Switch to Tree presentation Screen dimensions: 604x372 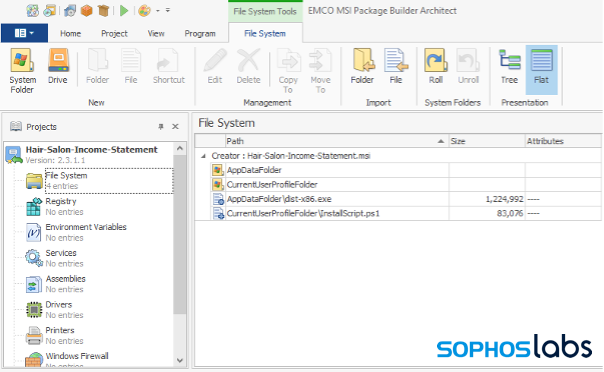click(509, 67)
